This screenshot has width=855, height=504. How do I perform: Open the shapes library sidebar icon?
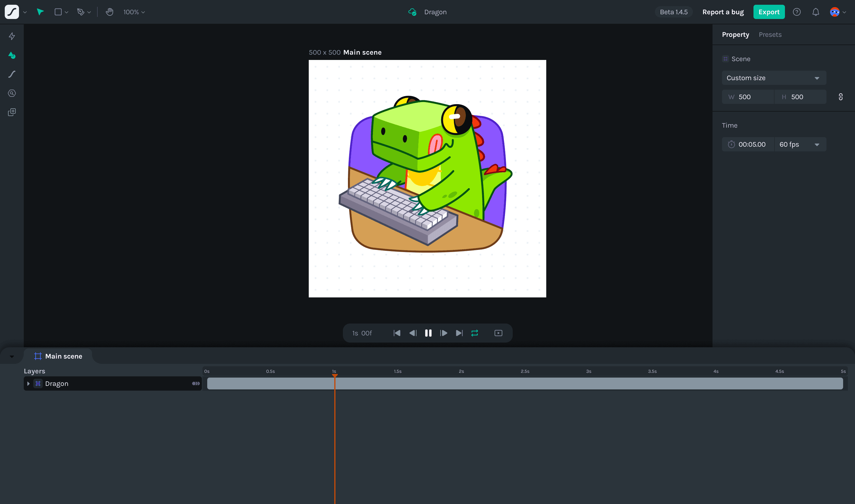(x=12, y=55)
